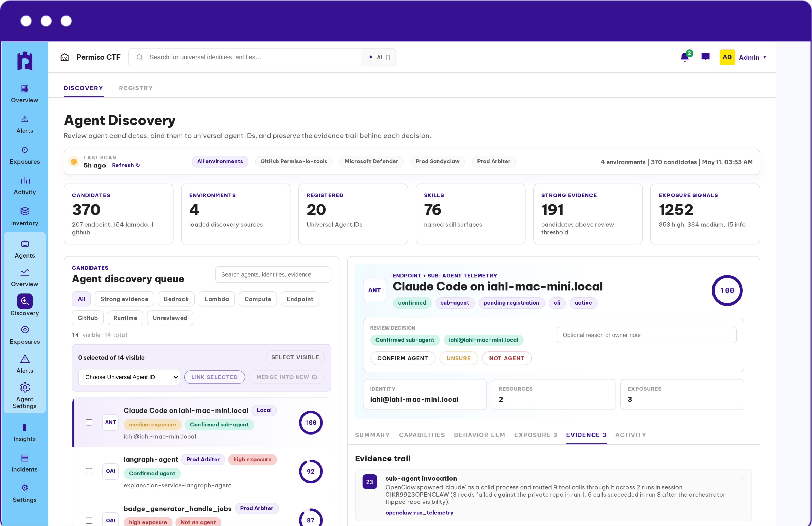Image resolution: width=812 pixels, height=526 pixels.
Task: Open the Summary detail tab
Action: [x=372, y=435]
